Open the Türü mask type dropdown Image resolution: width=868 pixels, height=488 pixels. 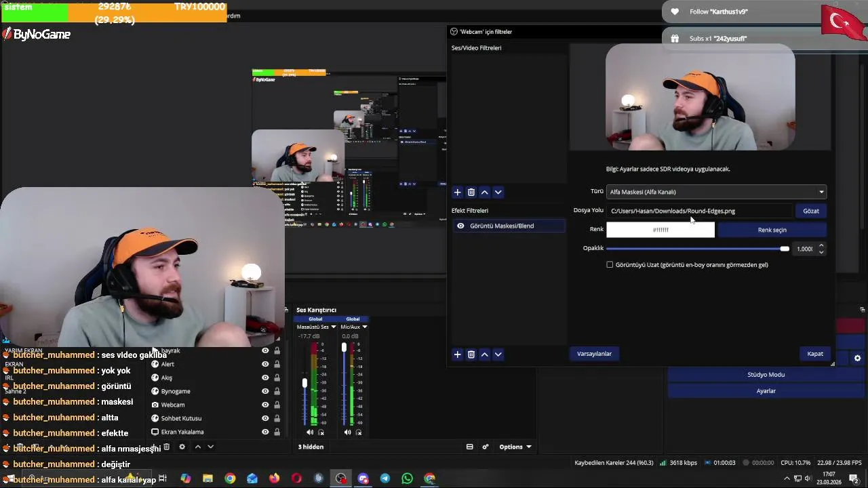tap(716, 192)
